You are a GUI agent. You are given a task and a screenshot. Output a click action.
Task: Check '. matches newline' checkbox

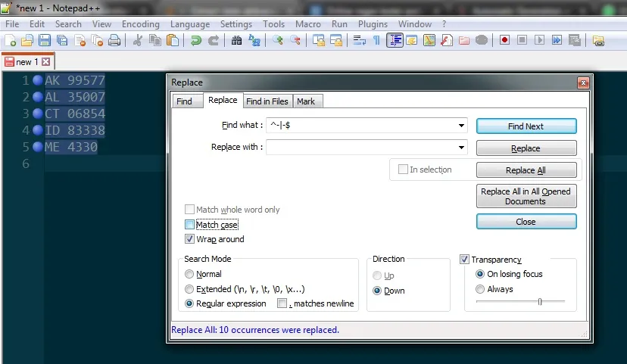(x=282, y=303)
